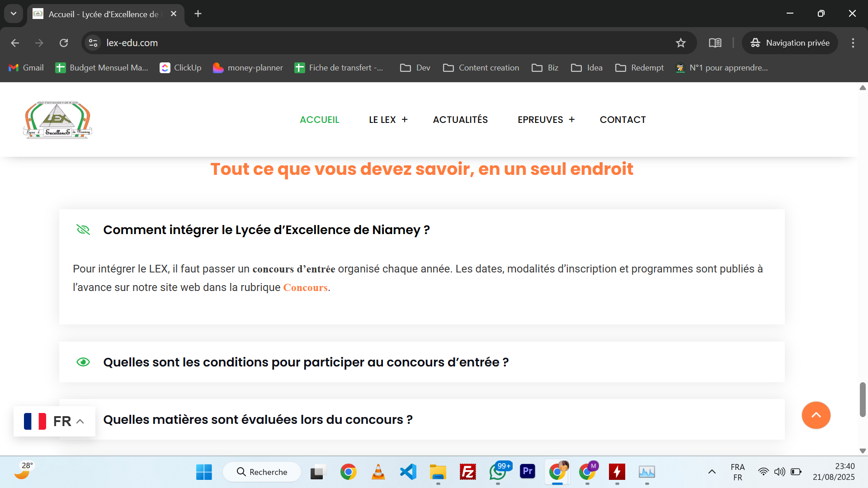Click the bookmark star icon in address bar
The width and height of the screenshot is (868, 488).
680,43
